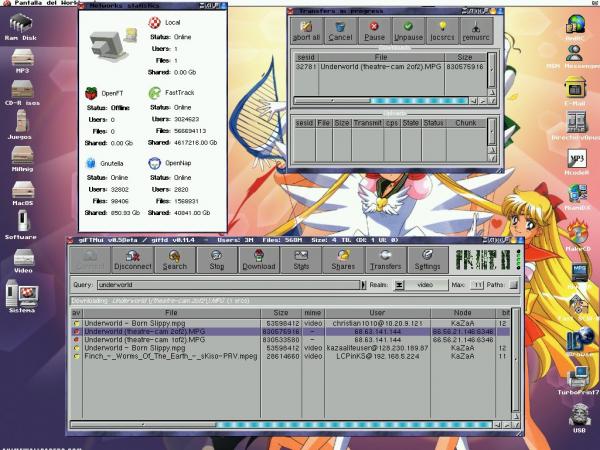The height and width of the screenshot is (450, 600).
Task: Click the locsrcs button
Action: pos(442,31)
